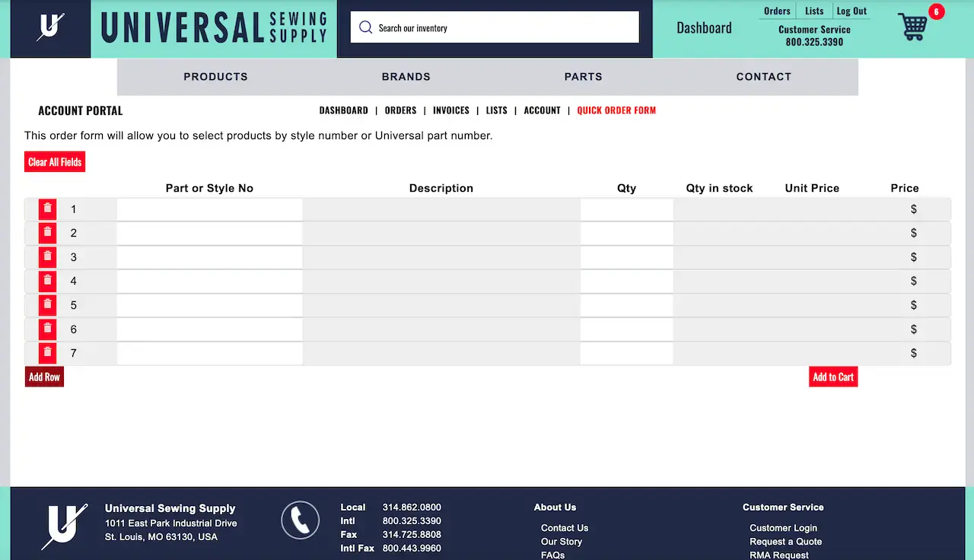
Task: Open the BRANDS menu
Action: point(406,77)
